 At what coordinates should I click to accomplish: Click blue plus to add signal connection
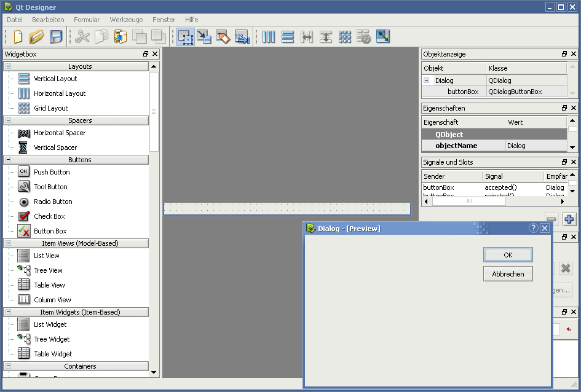click(569, 219)
